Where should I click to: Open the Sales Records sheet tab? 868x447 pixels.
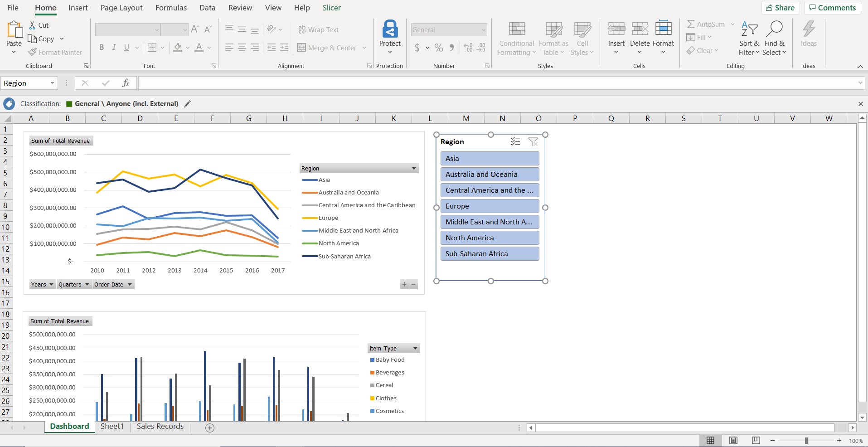[x=160, y=427]
